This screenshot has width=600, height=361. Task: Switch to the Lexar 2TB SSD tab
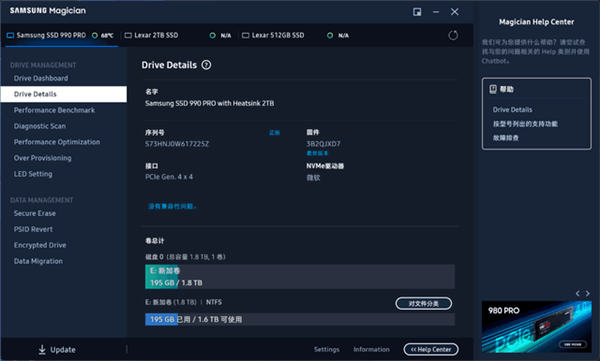pyautogui.click(x=178, y=35)
